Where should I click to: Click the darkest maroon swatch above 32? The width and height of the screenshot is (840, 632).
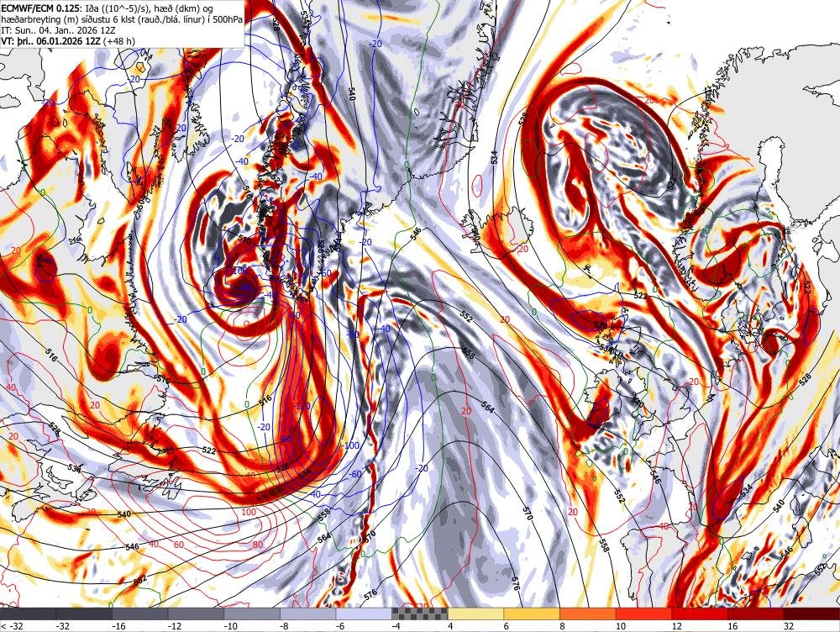click(x=811, y=614)
